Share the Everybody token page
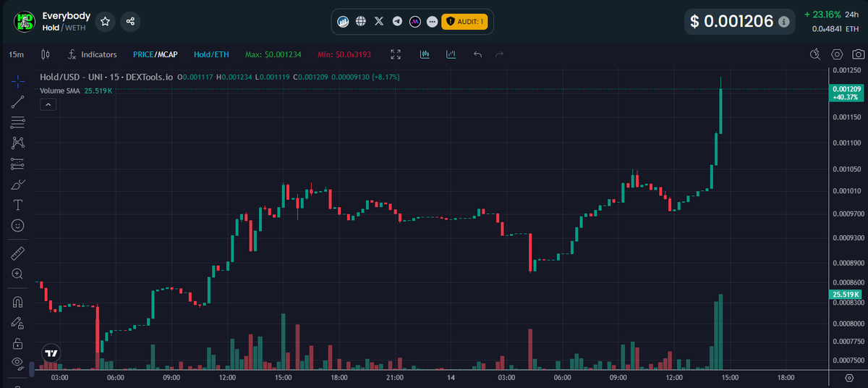Image resolution: width=868 pixels, height=388 pixels. click(x=130, y=22)
